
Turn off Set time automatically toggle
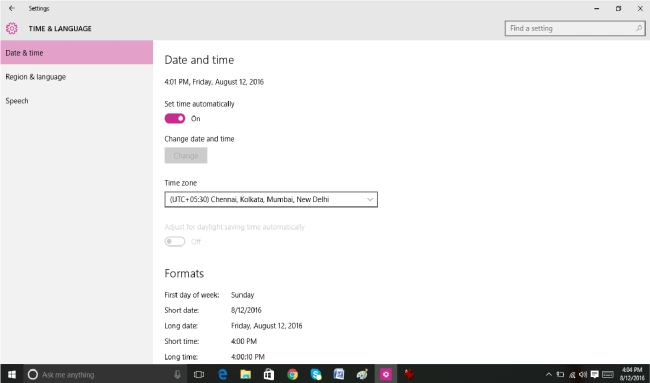tap(175, 119)
